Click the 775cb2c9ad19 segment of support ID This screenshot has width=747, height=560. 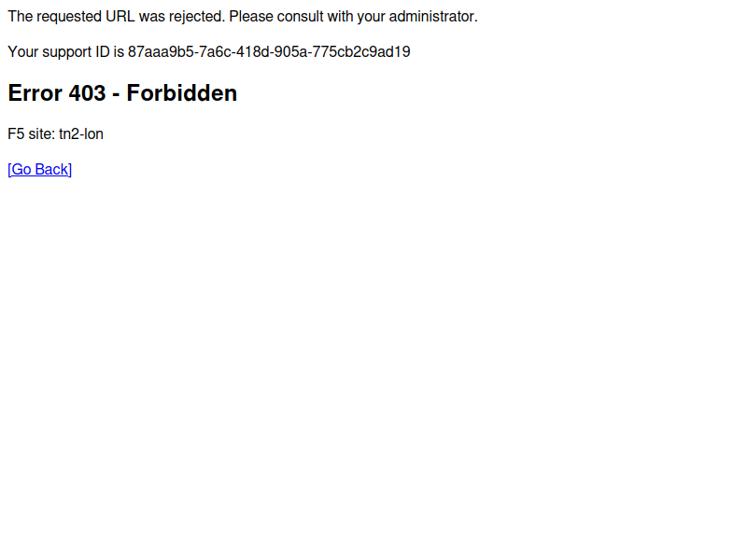[361, 51]
